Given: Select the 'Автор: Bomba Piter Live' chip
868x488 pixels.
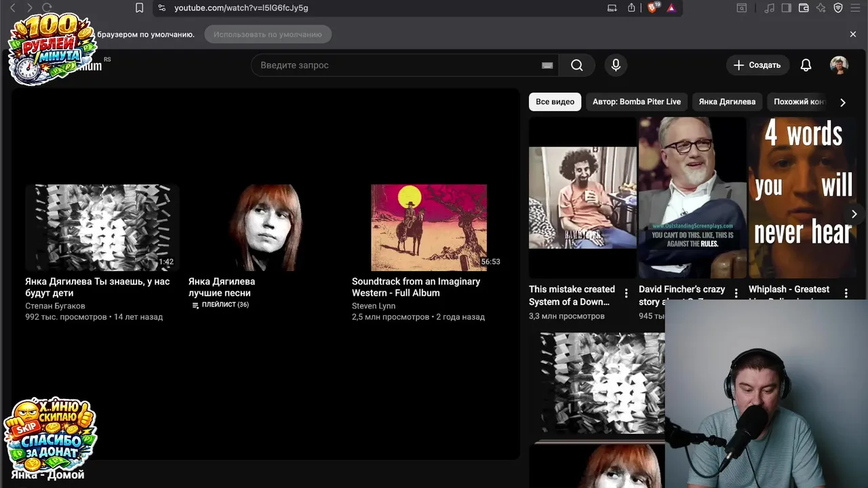Looking at the screenshot, I should coord(637,102).
